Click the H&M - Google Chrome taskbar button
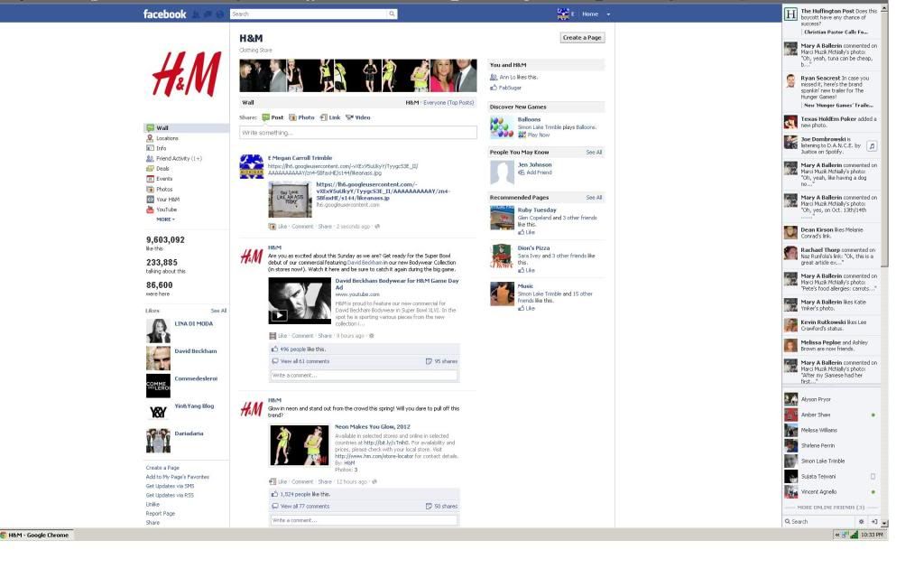This screenshot has height=578, width=924. (x=36, y=535)
